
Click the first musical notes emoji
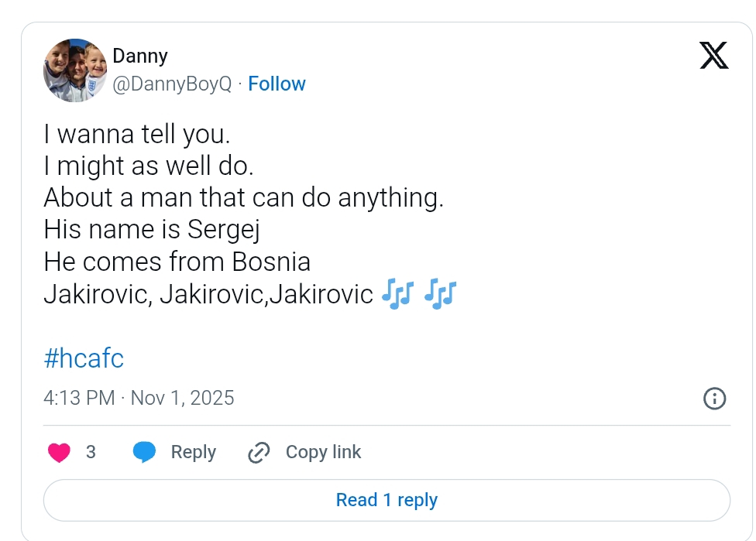coord(398,294)
